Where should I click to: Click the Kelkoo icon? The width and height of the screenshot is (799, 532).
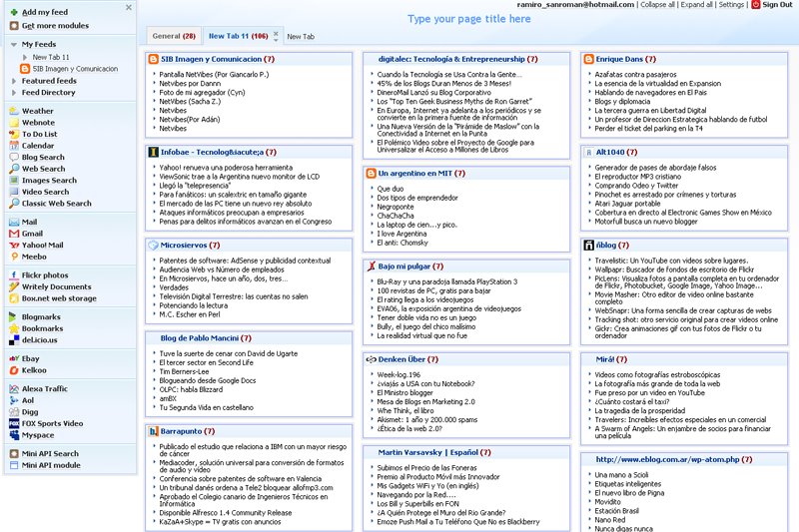click(x=14, y=370)
